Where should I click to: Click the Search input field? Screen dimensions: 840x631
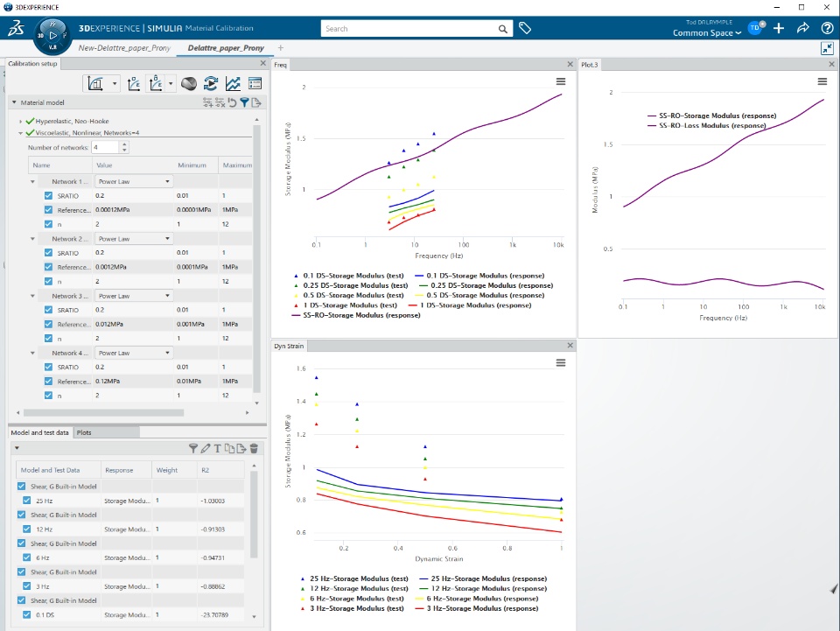[x=409, y=28]
